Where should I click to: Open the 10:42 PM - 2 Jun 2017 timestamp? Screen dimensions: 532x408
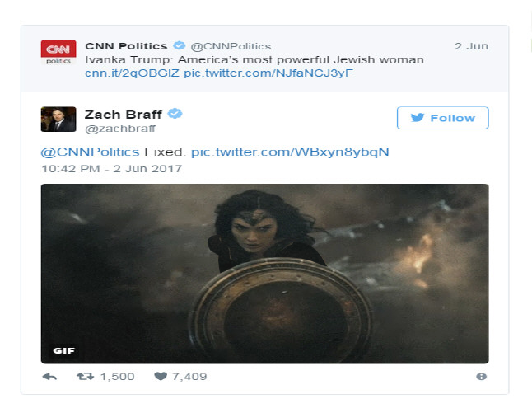(x=112, y=168)
